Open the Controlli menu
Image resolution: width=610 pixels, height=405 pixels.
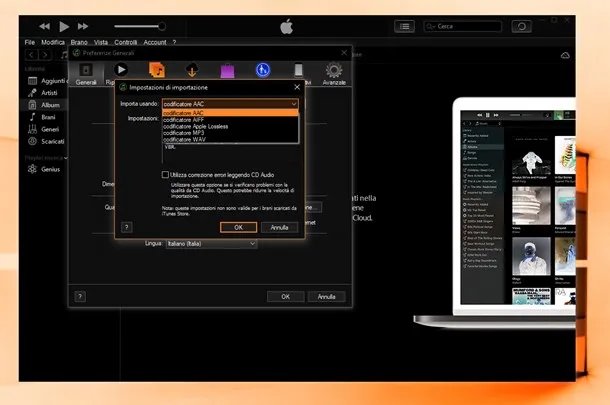point(126,42)
